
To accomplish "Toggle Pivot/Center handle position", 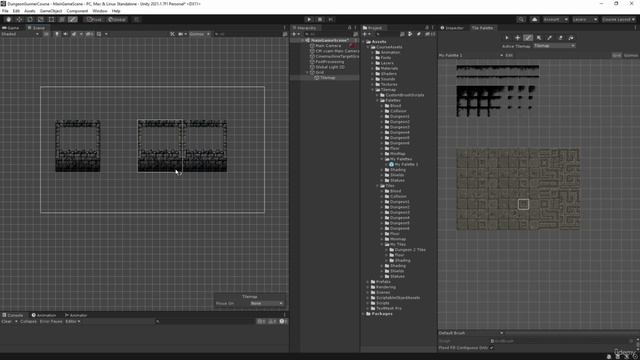I will coord(93,19).
